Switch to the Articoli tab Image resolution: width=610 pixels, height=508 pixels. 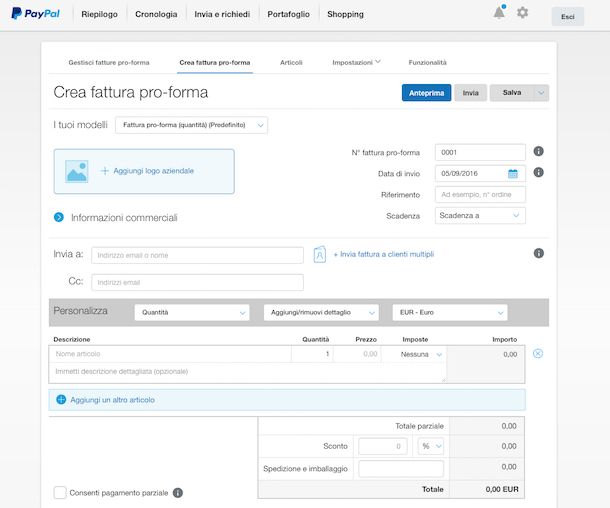click(291, 62)
